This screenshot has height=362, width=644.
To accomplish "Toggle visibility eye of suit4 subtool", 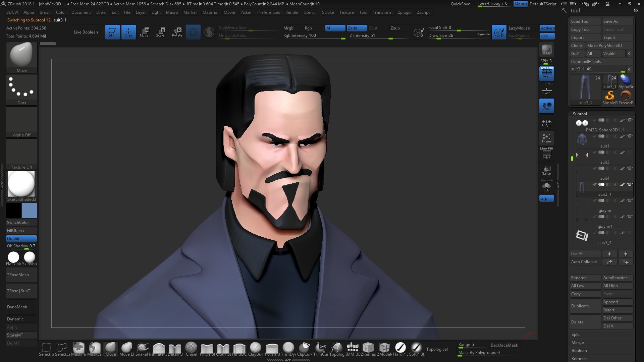I will (x=630, y=168).
